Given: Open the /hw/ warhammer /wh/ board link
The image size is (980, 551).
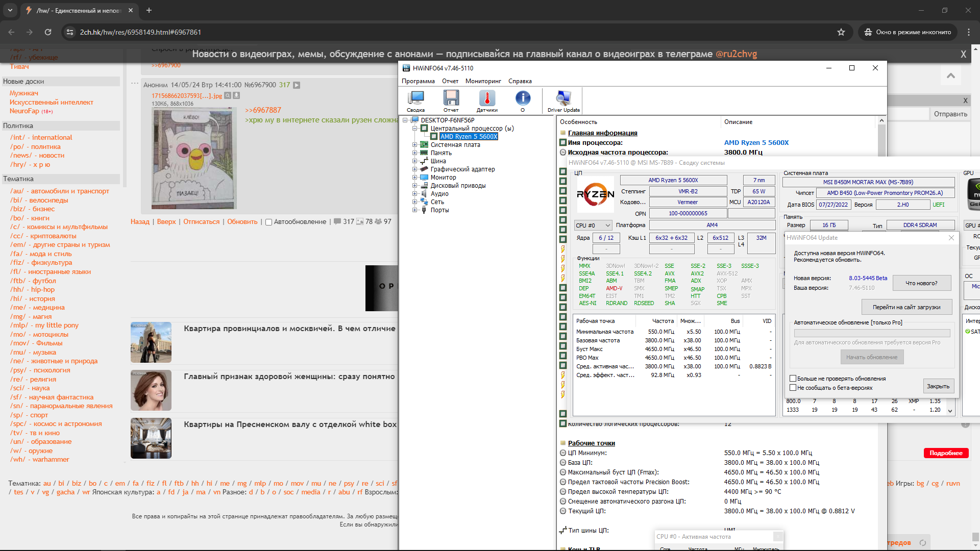Looking at the screenshot, I should [x=40, y=460].
